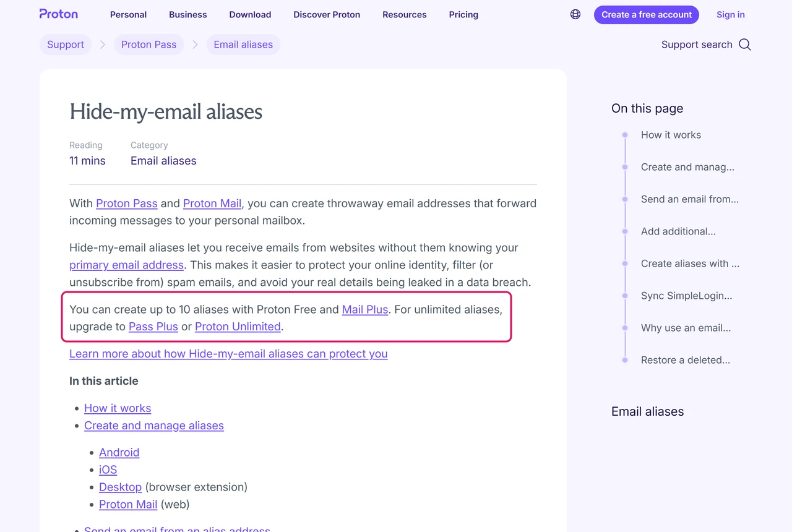Screen dimensions: 792x532
Task: Select Add additional... in sidebar
Action: click(x=678, y=231)
